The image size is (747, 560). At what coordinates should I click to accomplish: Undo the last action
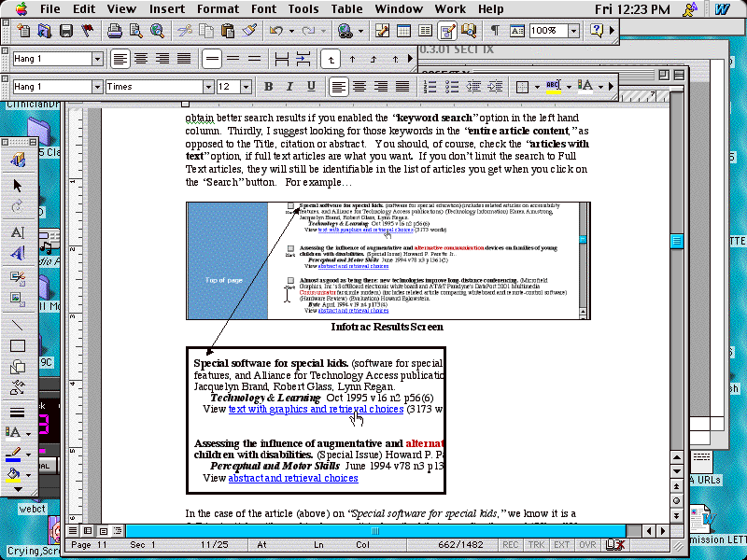pyautogui.click(x=275, y=31)
